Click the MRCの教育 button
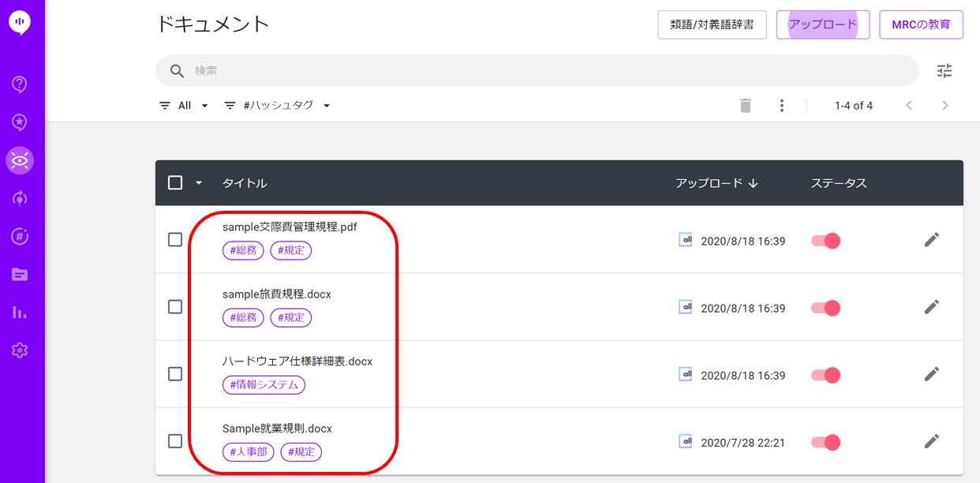Viewport: 980px width, 483px height. pos(922,24)
